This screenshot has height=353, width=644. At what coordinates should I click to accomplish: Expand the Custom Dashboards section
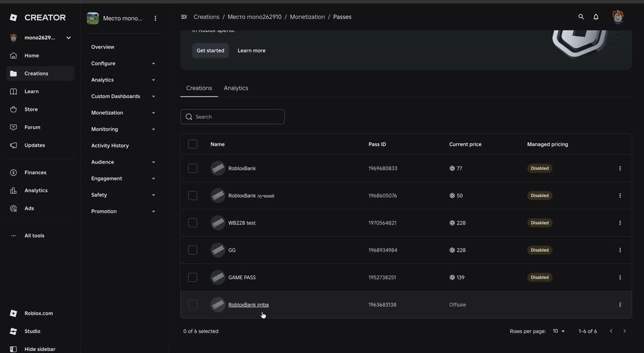pos(123,96)
